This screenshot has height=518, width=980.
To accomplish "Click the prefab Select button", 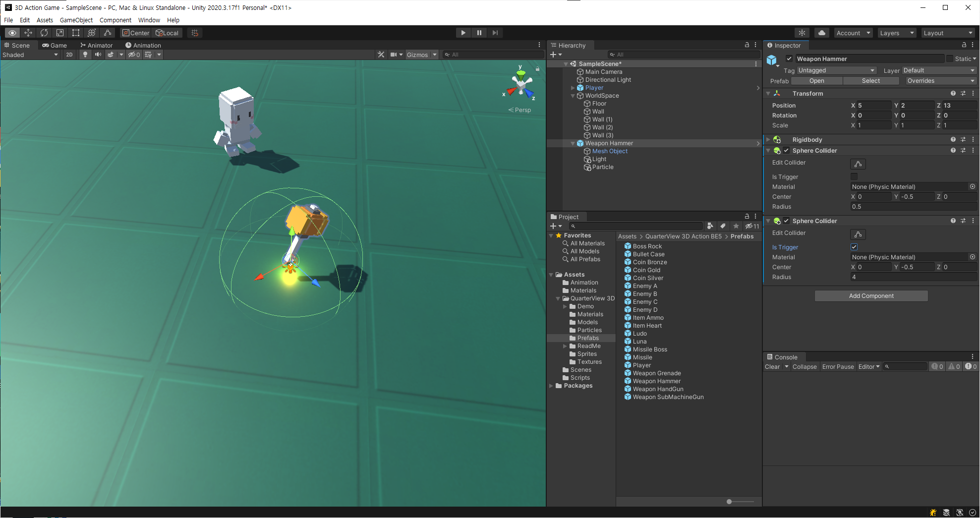I will [870, 81].
